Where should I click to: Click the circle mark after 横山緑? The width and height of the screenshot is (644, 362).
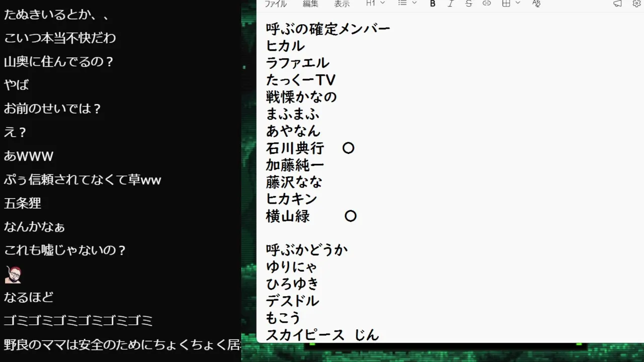(351, 216)
